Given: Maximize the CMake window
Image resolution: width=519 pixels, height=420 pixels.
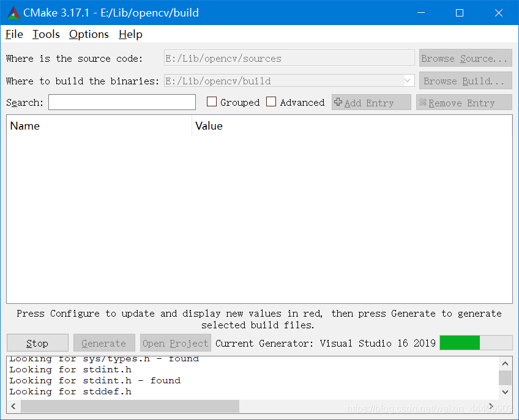Looking at the screenshot, I should click(460, 13).
